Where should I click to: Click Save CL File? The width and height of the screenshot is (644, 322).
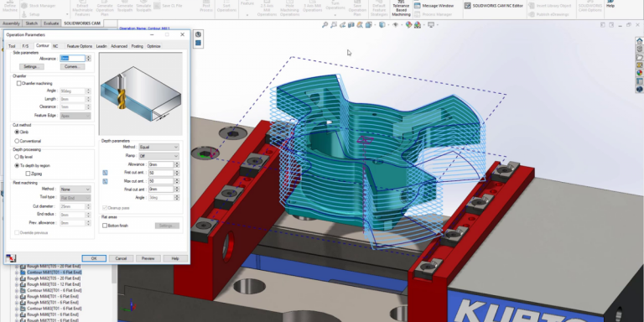168,6
